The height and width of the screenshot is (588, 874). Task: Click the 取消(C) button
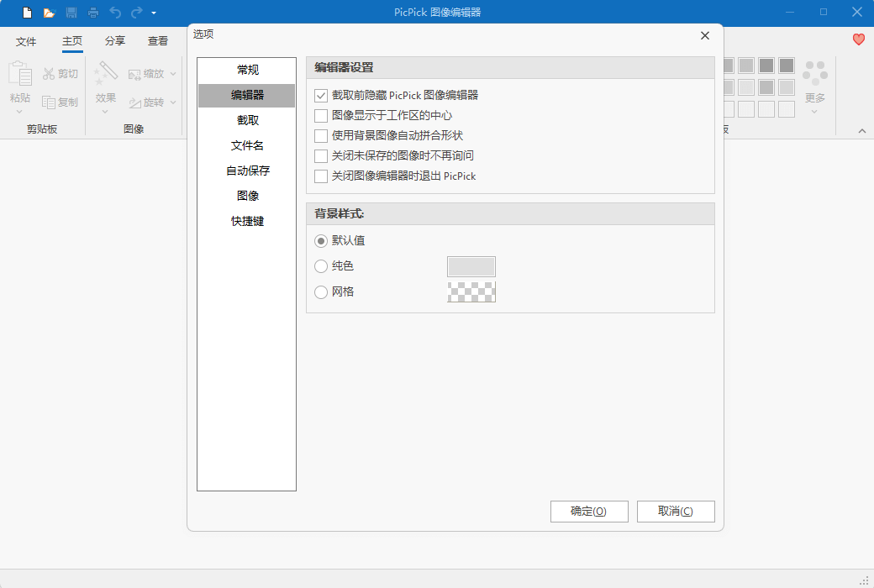676,511
